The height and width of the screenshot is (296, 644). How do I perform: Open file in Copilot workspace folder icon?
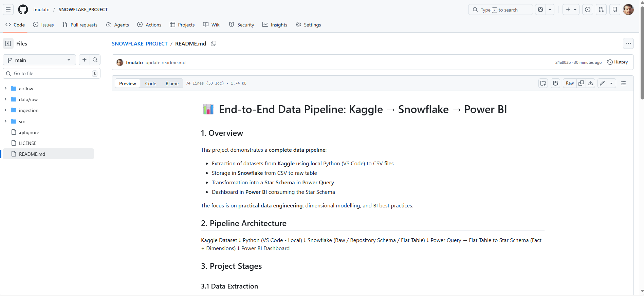[543, 83]
